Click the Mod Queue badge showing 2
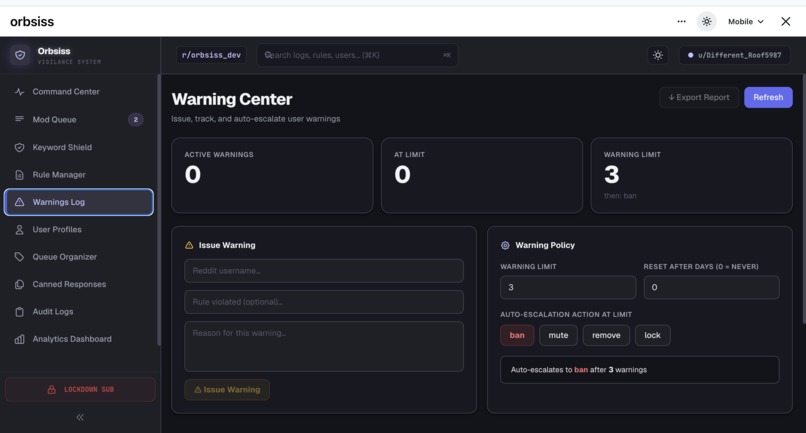806x433 pixels. click(x=136, y=119)
